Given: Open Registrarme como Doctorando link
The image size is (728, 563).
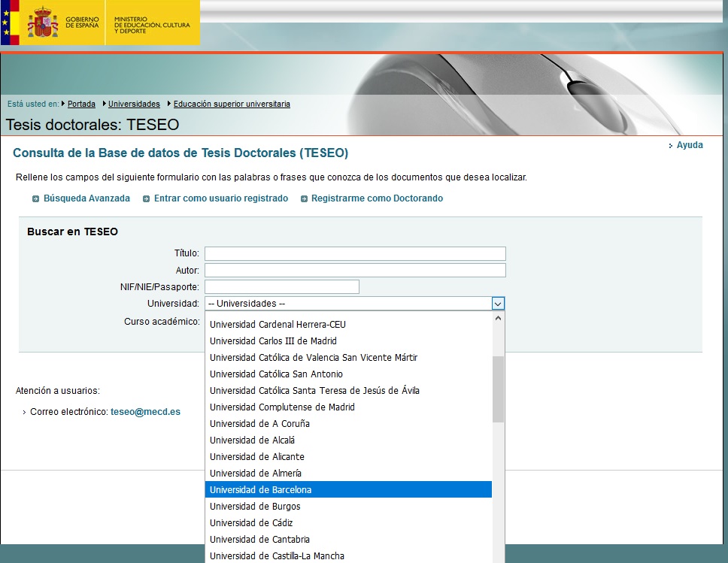Looking at the screenshot, I should (377, 198).
